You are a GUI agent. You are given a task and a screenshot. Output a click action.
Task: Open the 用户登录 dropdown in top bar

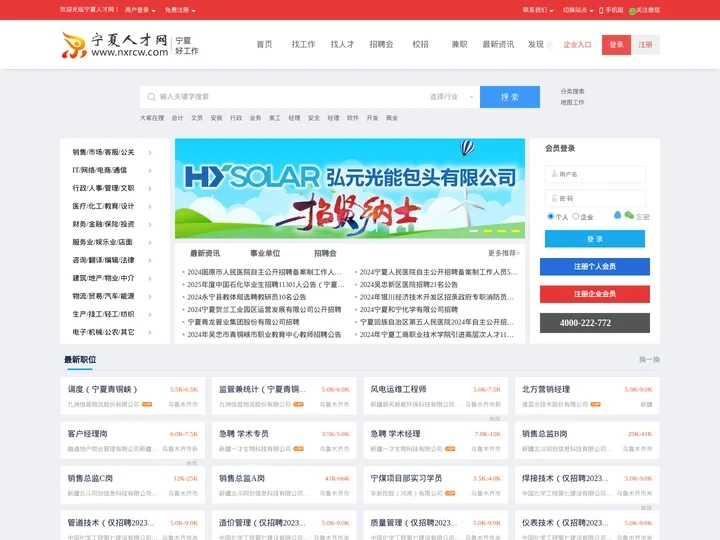pos(140,10)
